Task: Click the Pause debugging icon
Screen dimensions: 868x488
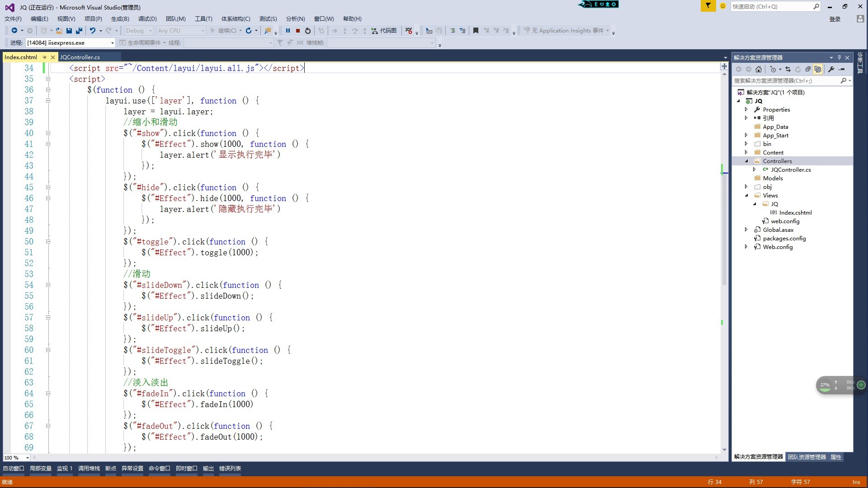Action: pos(288,30)
